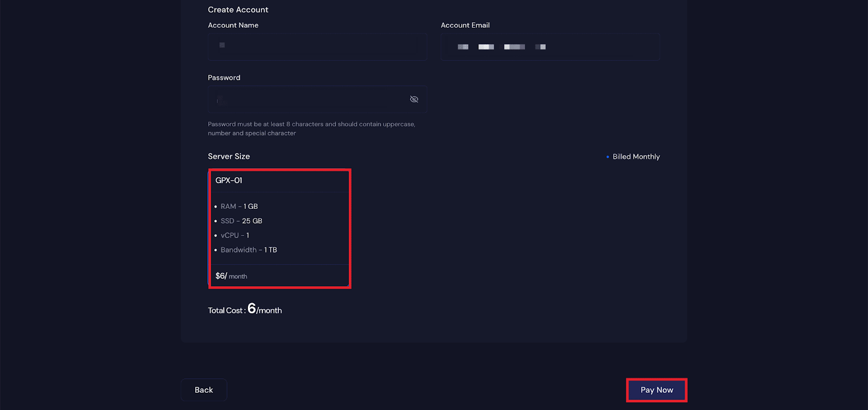
Task: Click inside the Password field
Action: pos(307,99)
